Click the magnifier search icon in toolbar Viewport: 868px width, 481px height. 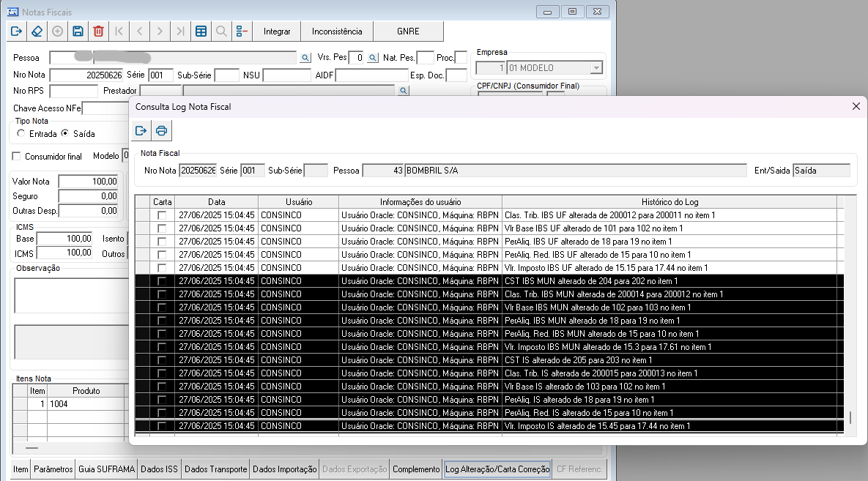(221, 31)
